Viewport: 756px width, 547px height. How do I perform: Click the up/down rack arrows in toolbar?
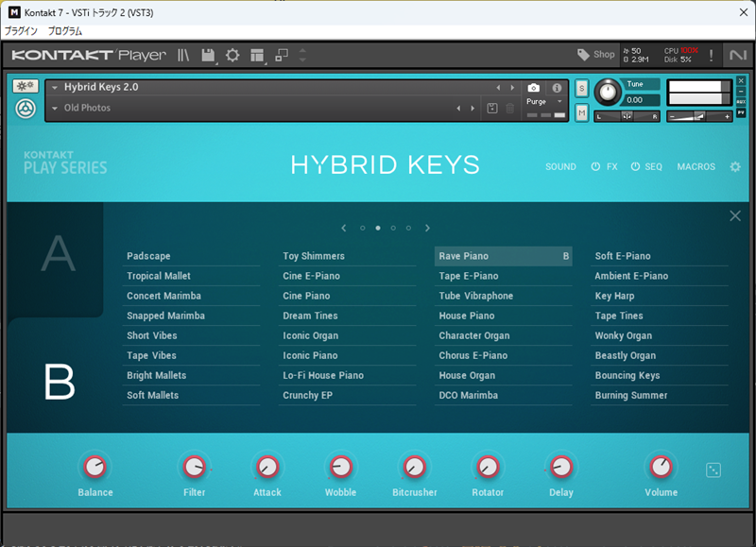click(x=302, y=55)
